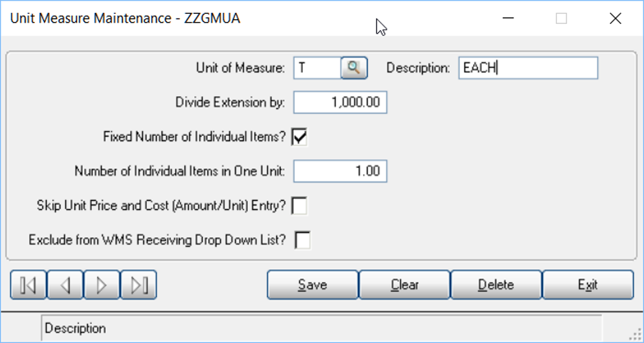Focus the Description field containing EACH

[528, 68]
